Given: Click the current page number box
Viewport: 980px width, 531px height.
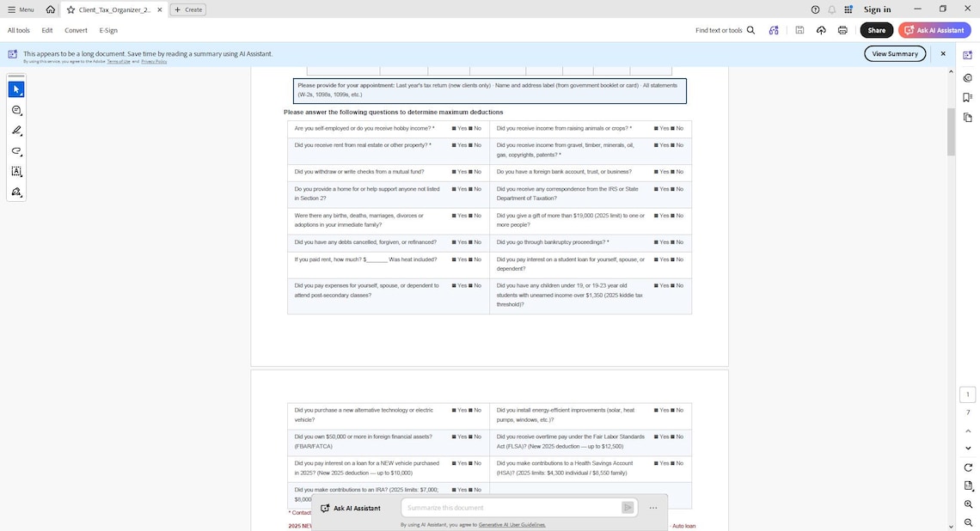Looking at the screenshot, I should coord(967,394).
